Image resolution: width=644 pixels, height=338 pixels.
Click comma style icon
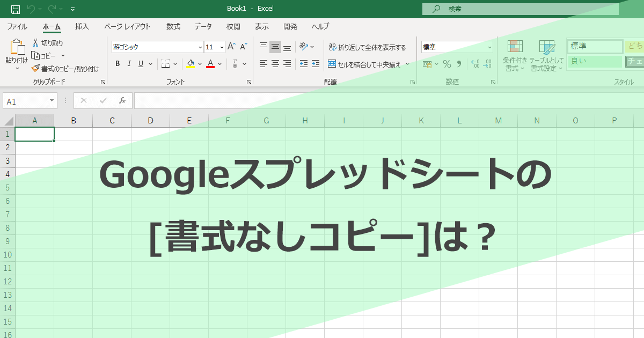[x=459, y=64]
